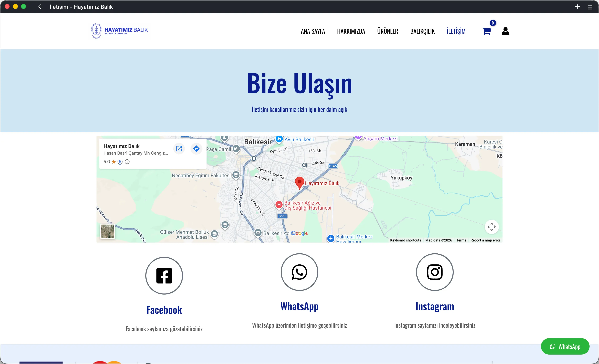
Task: Open the ÜRÜNLER menu item
Action: click(x=387, y=31)
